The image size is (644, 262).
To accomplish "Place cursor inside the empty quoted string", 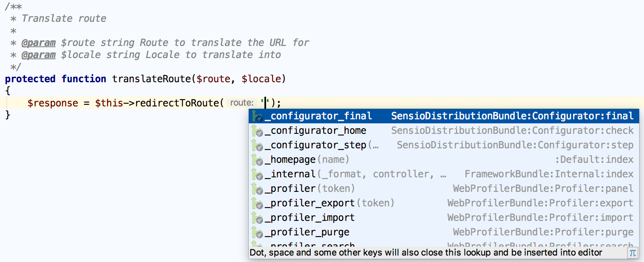I will pyautogui.click(x=265, y=103).
